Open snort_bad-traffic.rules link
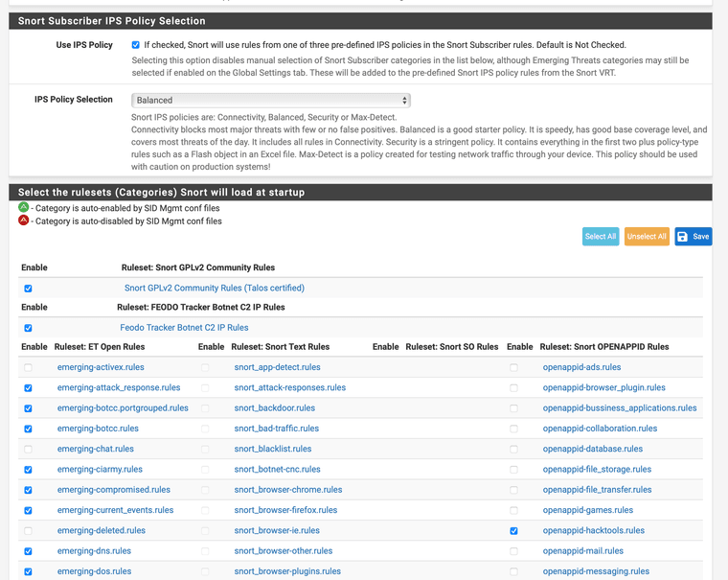The height and width of the screenshot is (580, 728). 277,429
